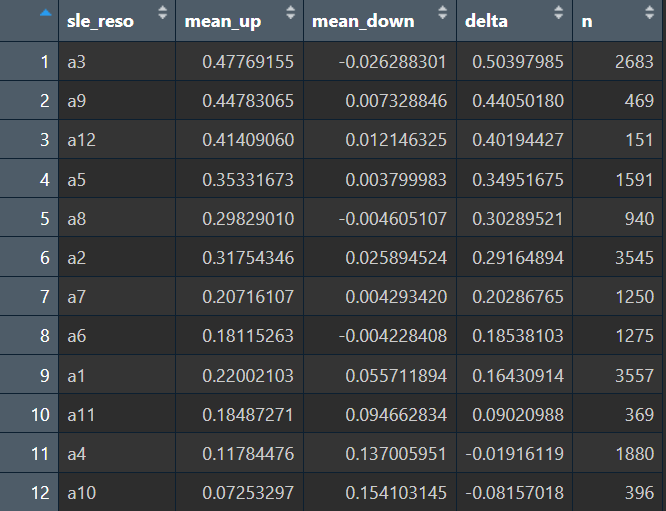Sort by delta column arrows

559,12
